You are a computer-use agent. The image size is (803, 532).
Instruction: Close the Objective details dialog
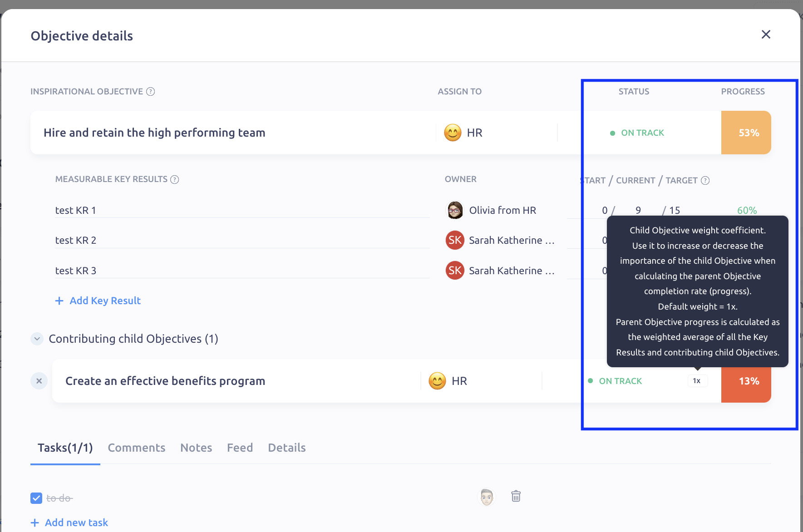coord(766,34)
